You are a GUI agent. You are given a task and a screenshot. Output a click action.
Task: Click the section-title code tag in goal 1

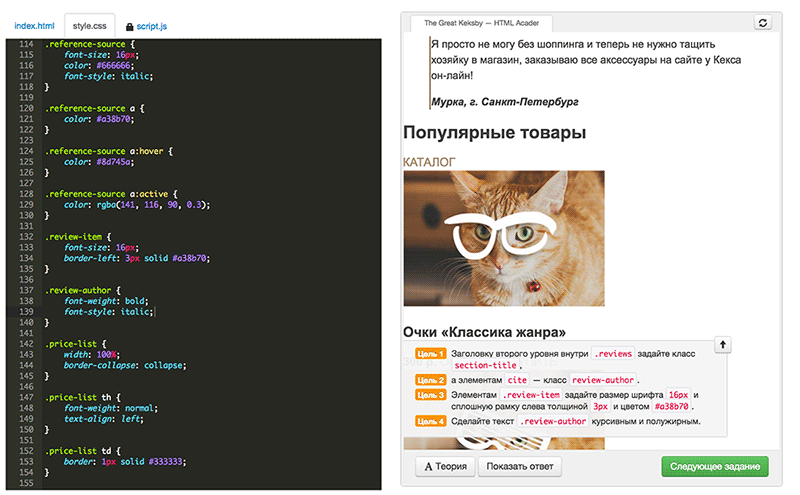(485, 367)
